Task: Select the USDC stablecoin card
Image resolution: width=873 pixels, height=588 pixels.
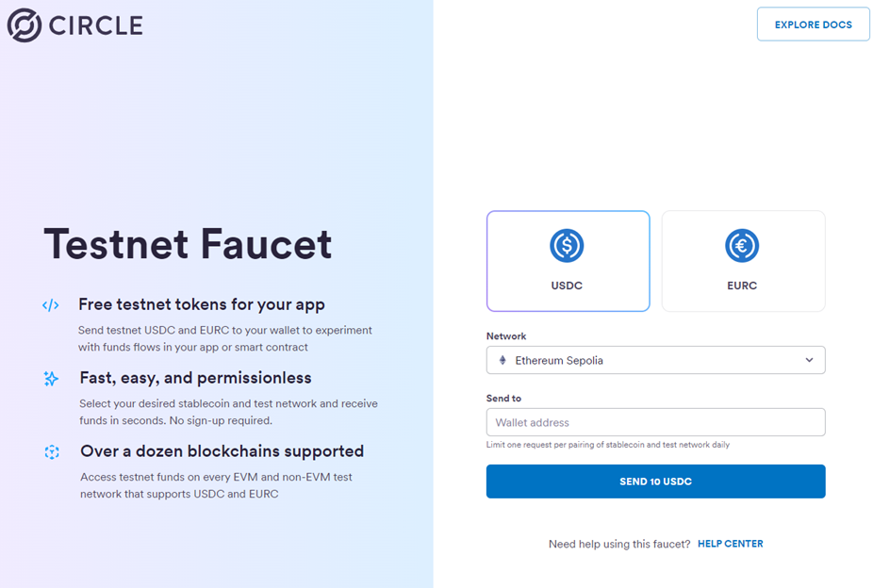Action: tap(568, 261)
